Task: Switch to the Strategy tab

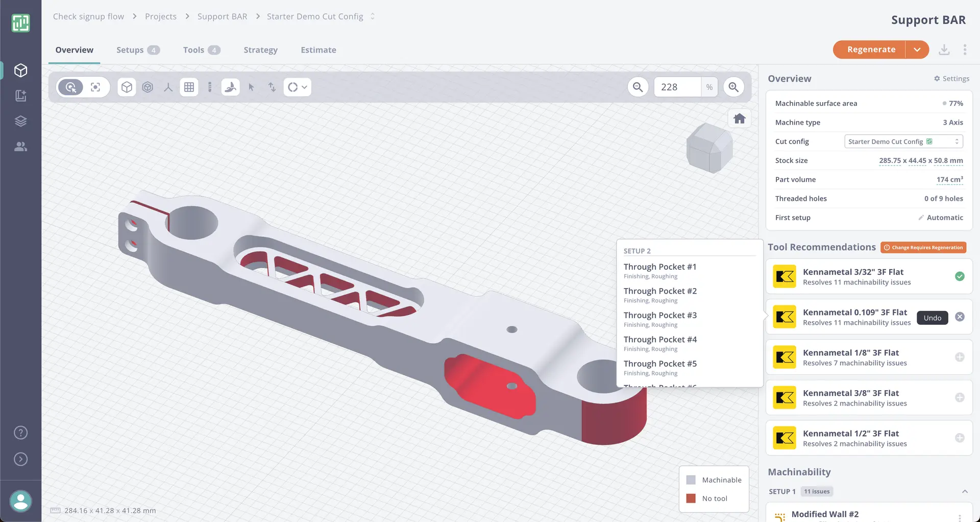Action: point(260,50)
